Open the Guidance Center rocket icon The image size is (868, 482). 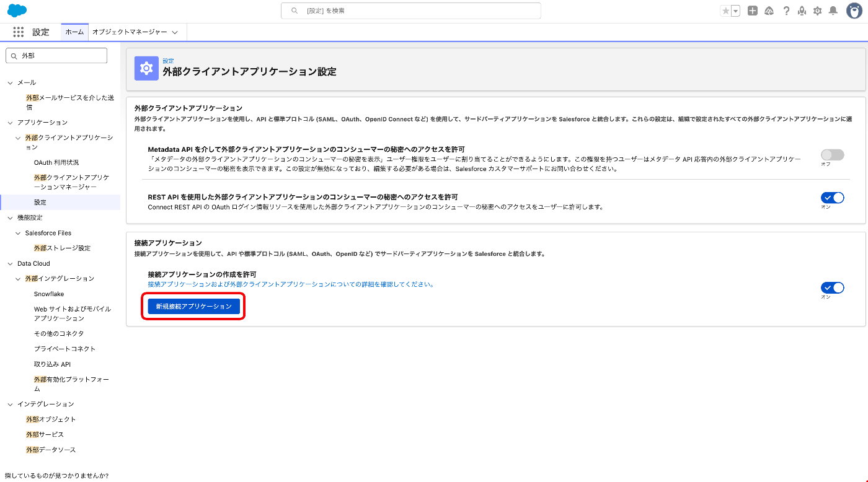[x=802, y=11]
